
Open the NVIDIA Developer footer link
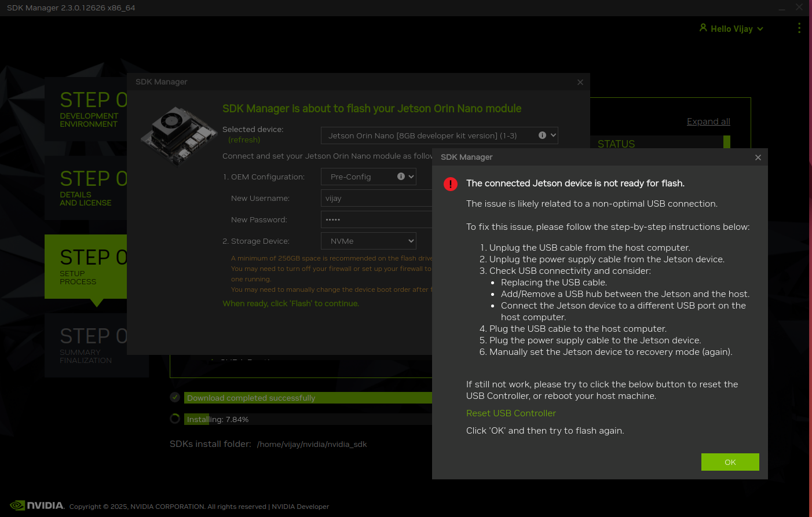[x=301, y=507]
